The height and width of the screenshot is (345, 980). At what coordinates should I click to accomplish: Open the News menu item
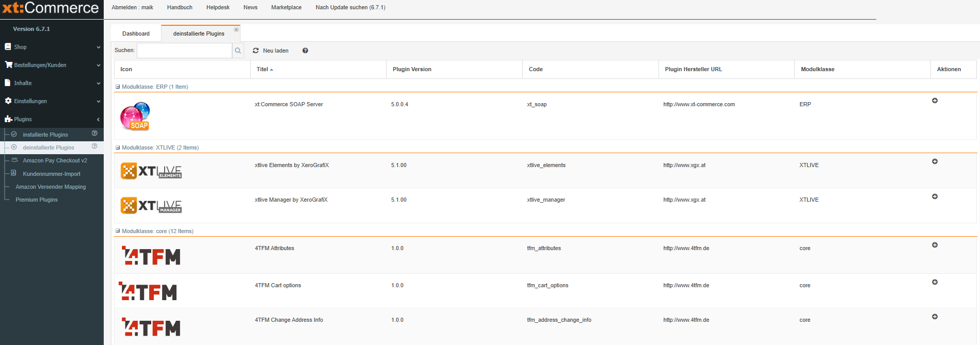point(250,7)
